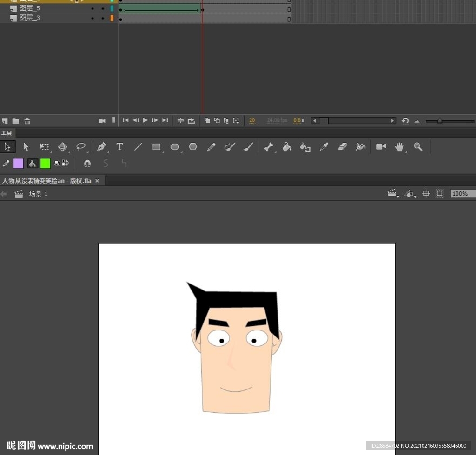Add camera layer in timeline
Image resolution: width=476 pixels, height=455 pixels.
tap(102, 121)
